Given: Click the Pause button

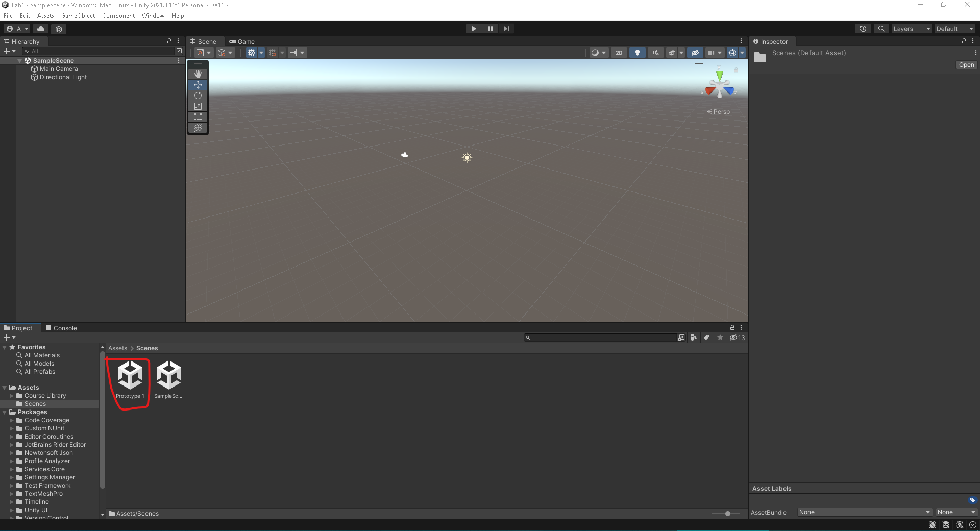Looking at the screenshot, I should [490, 29].
